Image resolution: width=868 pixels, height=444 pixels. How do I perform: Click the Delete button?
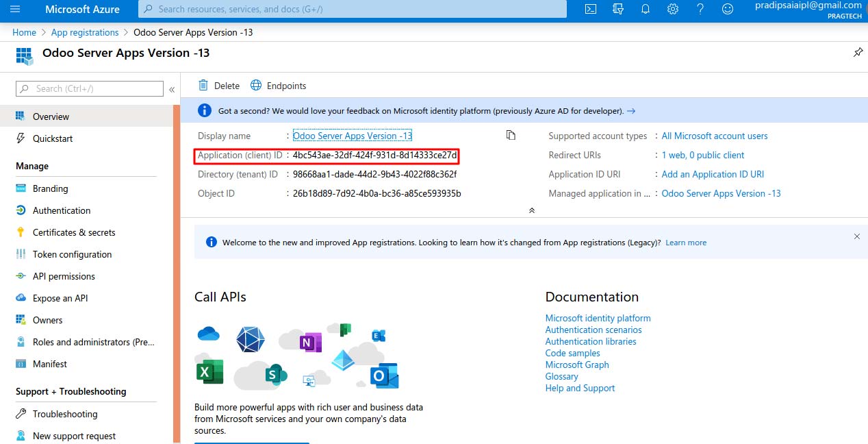[219, 86]
